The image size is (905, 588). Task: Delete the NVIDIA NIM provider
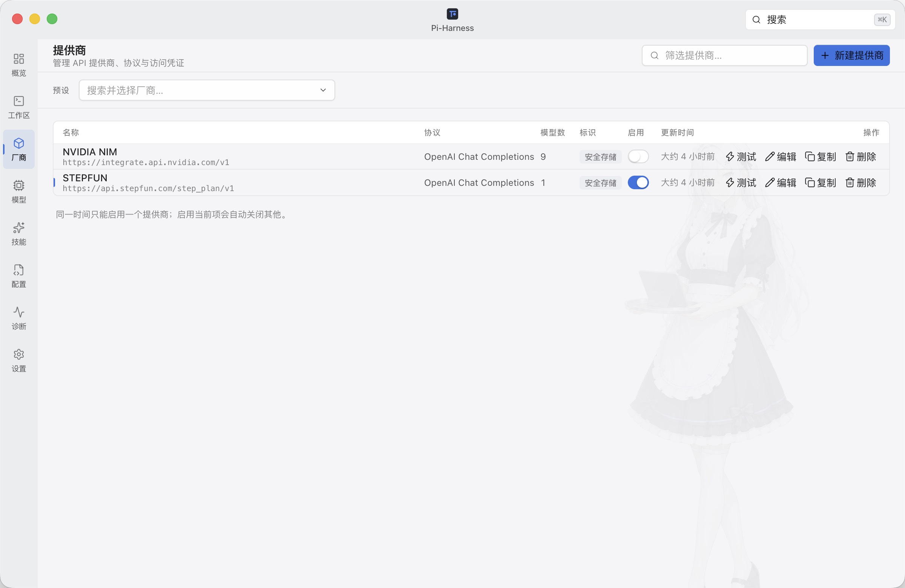[861, 156]
